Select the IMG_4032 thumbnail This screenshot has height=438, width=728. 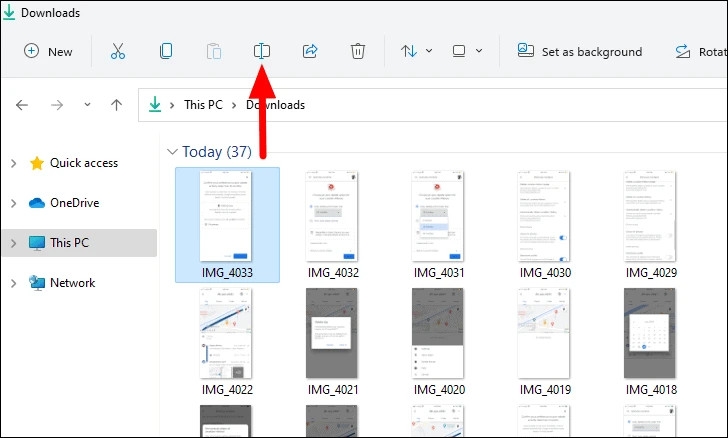coord(332,216)
